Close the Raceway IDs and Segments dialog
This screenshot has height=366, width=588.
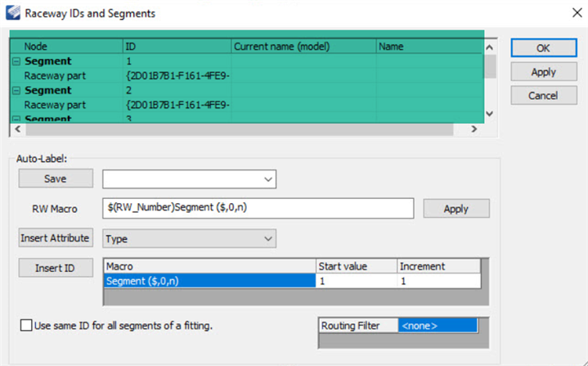[x=569, y=13]
